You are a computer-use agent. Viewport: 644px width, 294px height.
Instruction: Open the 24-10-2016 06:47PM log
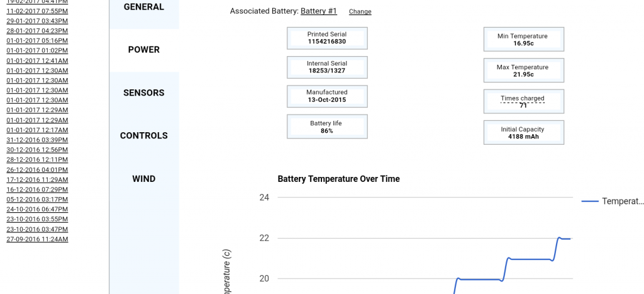click(x=37, y=209)
